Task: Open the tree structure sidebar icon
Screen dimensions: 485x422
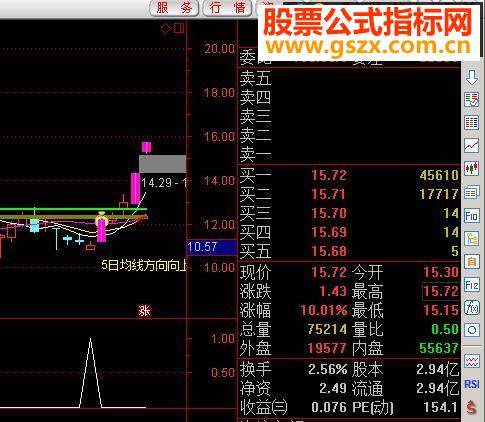Action: [472, 239]
